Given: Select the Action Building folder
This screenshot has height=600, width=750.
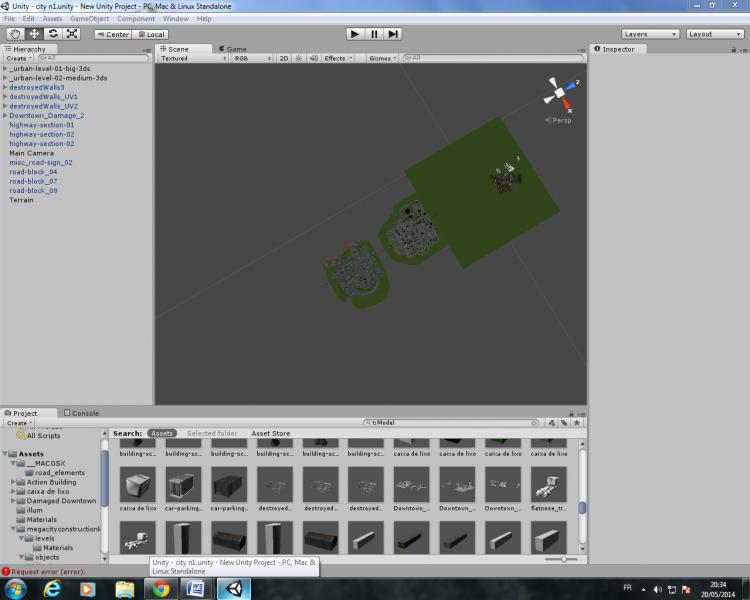Looking at the screenshot, I should 51,482.
